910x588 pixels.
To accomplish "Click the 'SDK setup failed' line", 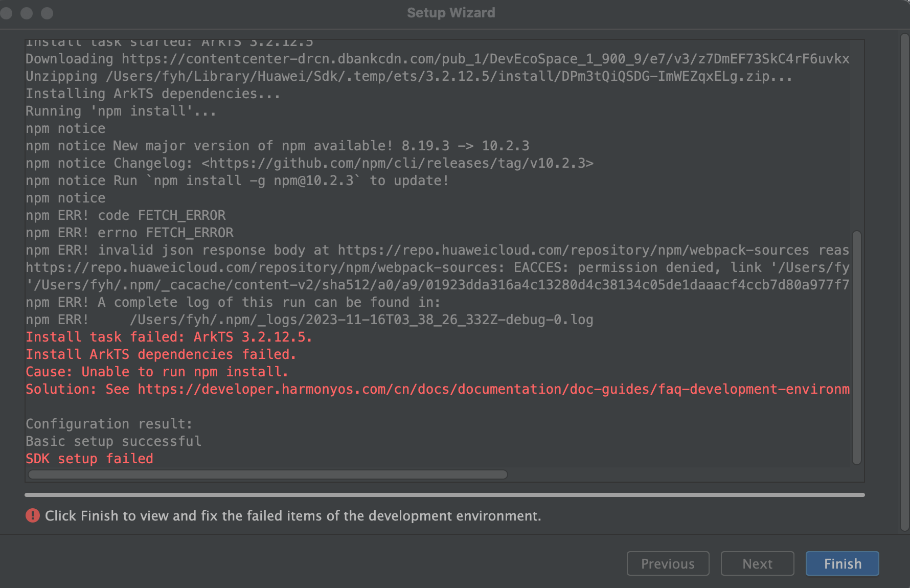I will 89,459.
